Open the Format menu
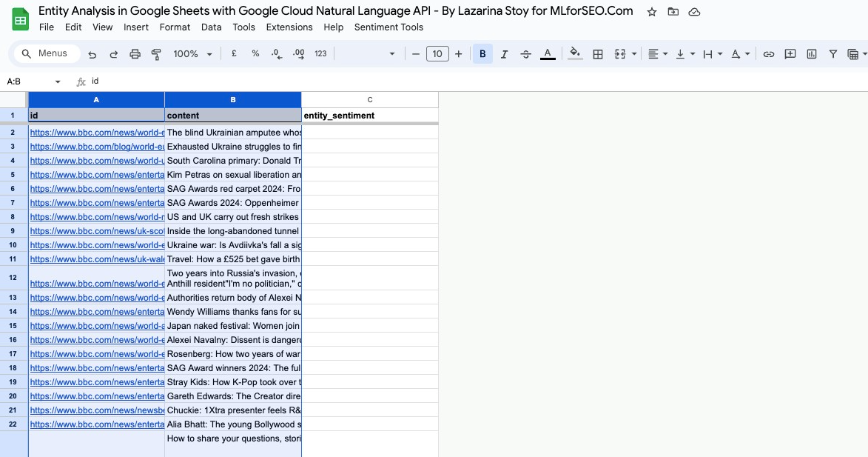This screenshot has width=868, height=457. pos(175,27)
